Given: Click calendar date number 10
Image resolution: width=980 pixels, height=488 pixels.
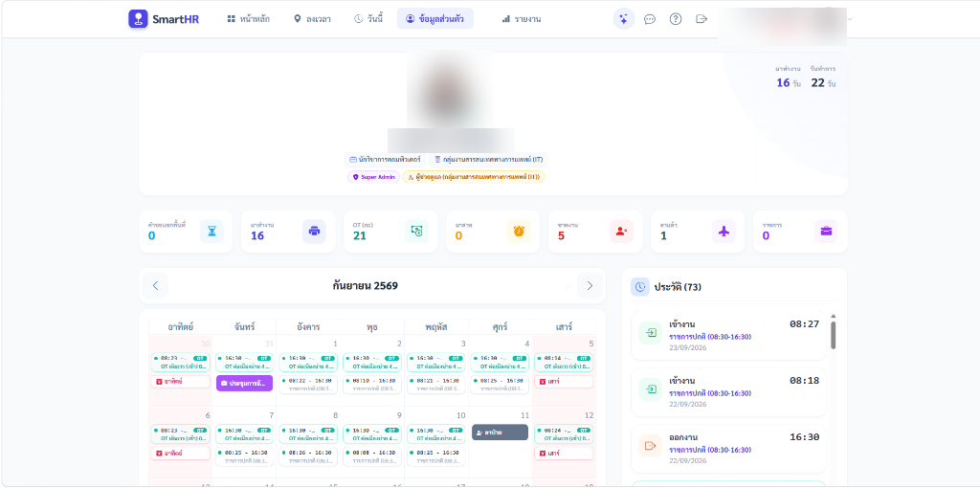Looking at the screenshot, I should coord(460,415).
